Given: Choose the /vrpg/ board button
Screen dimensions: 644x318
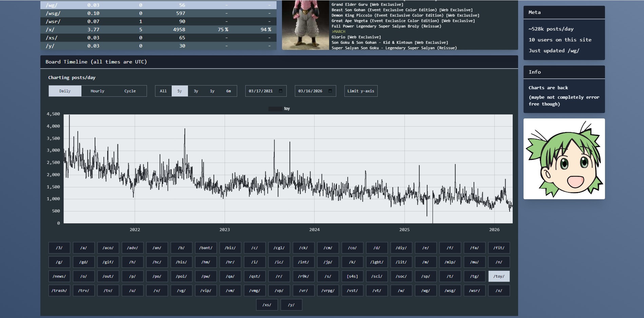Looking at the screenshot, I should pyautogui.click(x=328, y=291).
